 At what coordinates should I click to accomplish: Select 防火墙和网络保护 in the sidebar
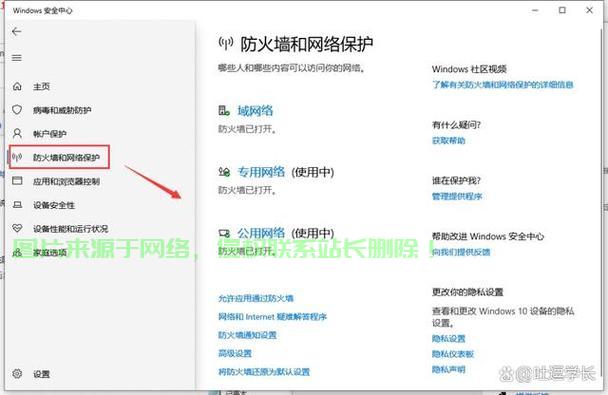click(x=66, y=157)
